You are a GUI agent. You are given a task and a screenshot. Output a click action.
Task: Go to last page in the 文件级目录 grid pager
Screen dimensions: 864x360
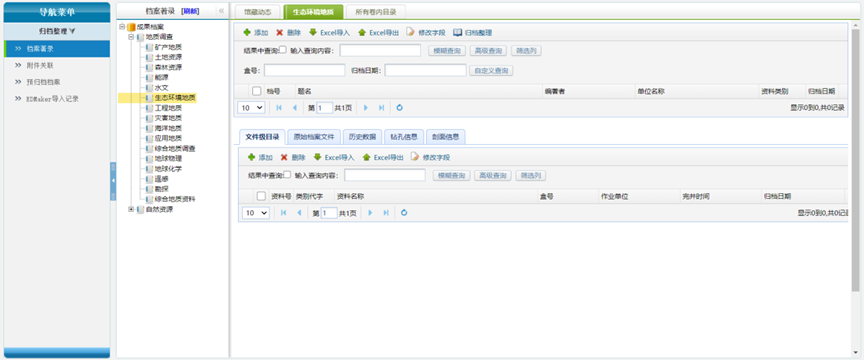(386, 213)
